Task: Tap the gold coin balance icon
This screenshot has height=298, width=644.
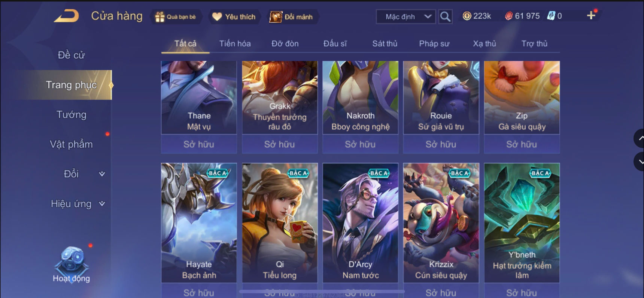Action: pyautogui.click(x=467, y=16)
